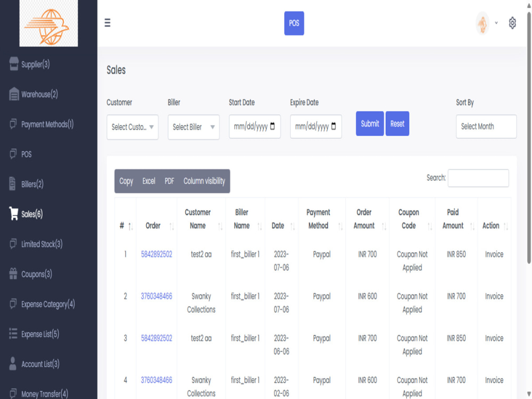Sort by the Order Amount column arrows
This screenshot has width=532, height=399.
coord(384,227)
